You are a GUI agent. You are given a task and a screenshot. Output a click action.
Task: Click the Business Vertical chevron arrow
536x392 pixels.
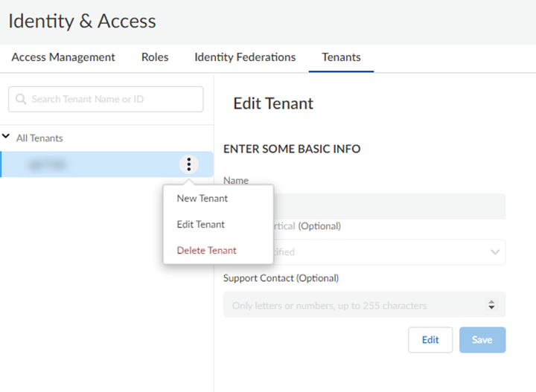point(495,252)
